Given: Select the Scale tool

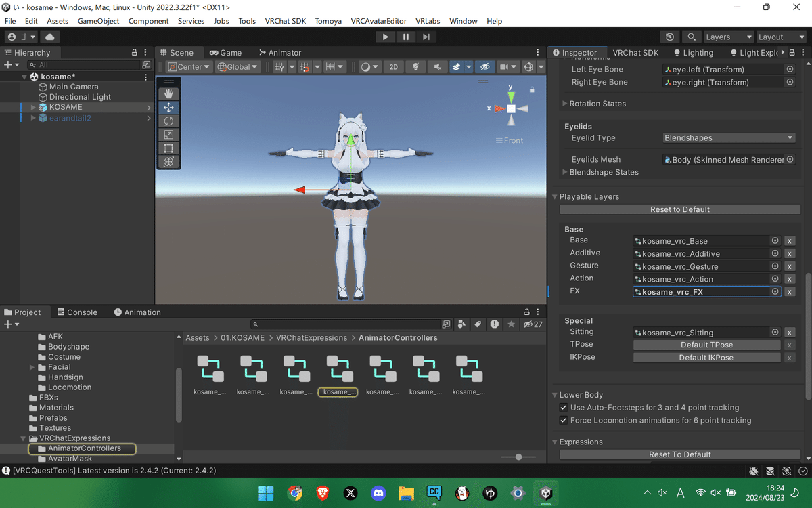Looking at the screenshot, I should pyautogui.click(x=168, y=134).
